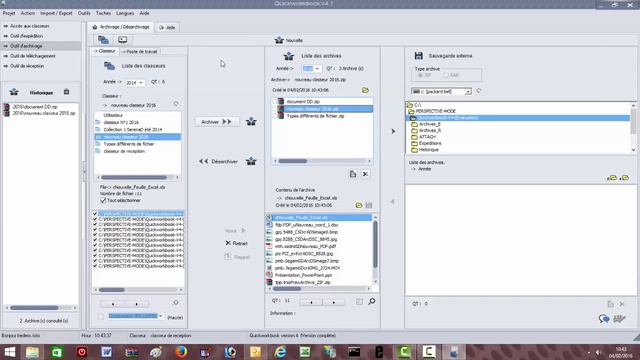Toggle the Tout sélectionner checkbox

pos(103,200)
